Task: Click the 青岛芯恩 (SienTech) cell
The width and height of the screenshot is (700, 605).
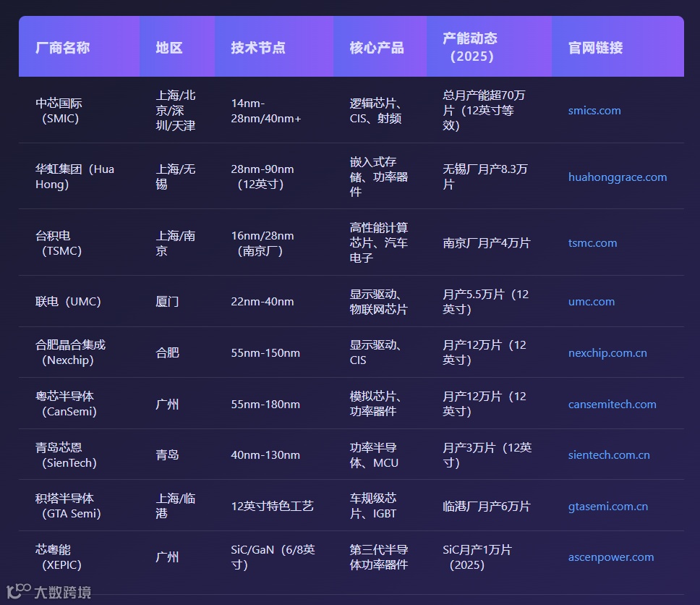Action: click(x=80, y=455)
